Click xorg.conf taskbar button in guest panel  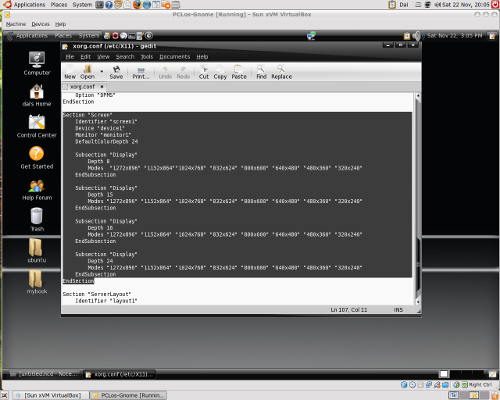(x=119, y=374)
